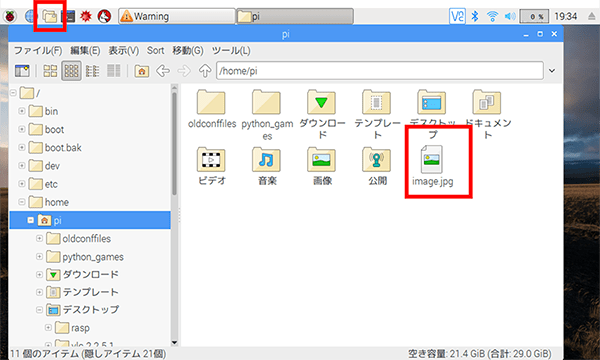Open the path history dropdown arrow
This screenshot has width=600, height=360.
(x=552, y=71)
